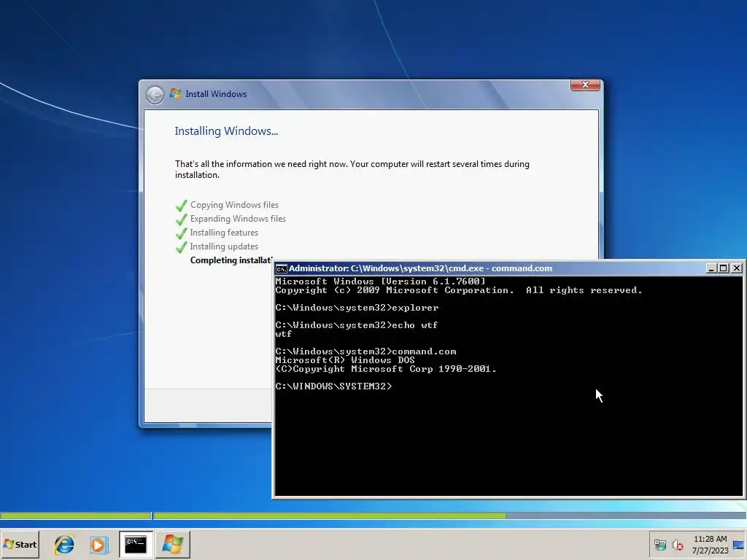Screen dimensions: 747x560
Task: Click 'Copying Windows files' step
Action: click(234, 205)
